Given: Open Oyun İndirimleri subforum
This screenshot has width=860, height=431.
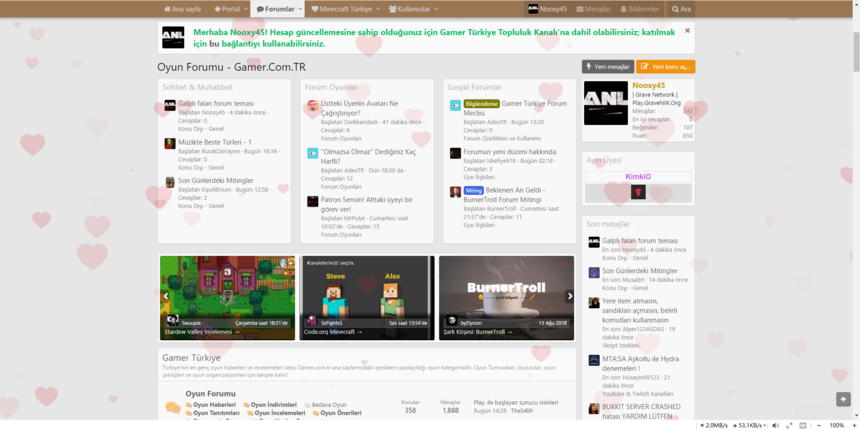Looking at the screenshot, I should click(274, 405).
